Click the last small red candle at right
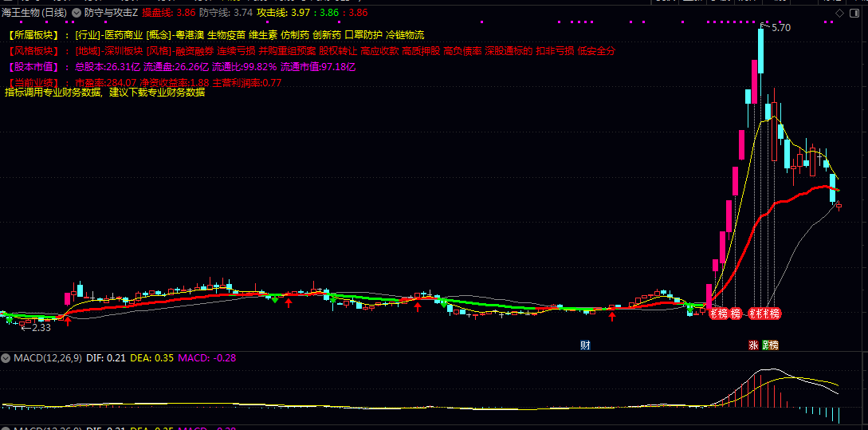The width and height of the screenshot is (868, 430). (x=839, y=206)
